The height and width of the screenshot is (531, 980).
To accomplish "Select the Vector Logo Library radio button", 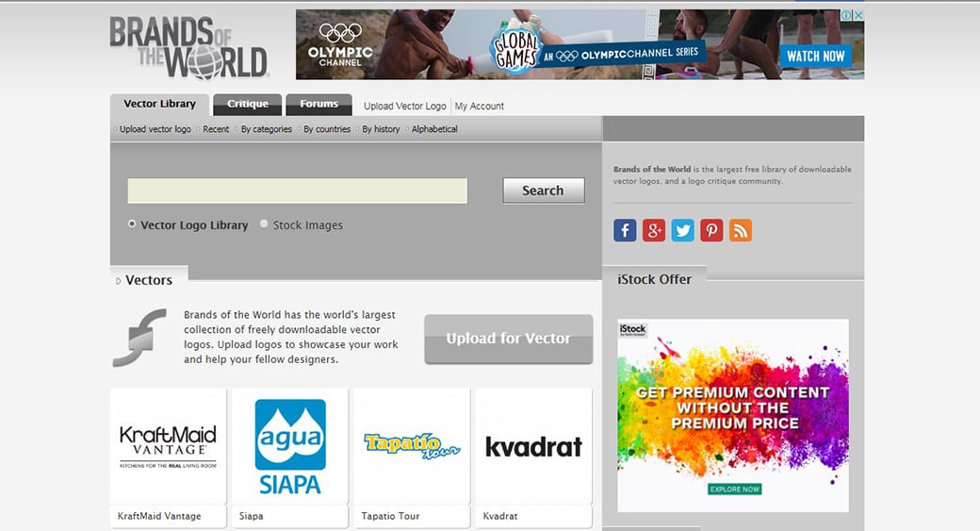I will (132, 224).
